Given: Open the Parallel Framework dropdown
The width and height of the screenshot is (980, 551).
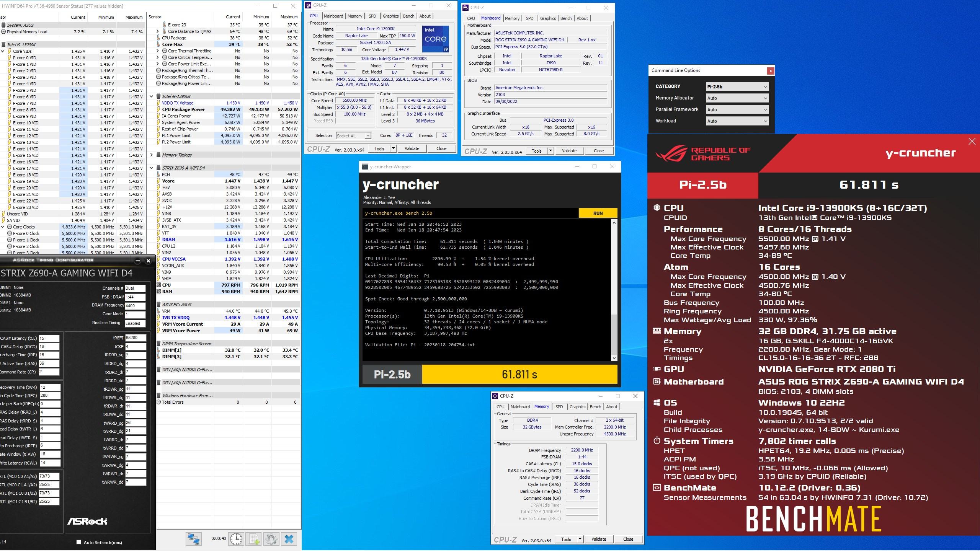Looking at the screenshot, I should pyautogui.click(x=737, y=110).
